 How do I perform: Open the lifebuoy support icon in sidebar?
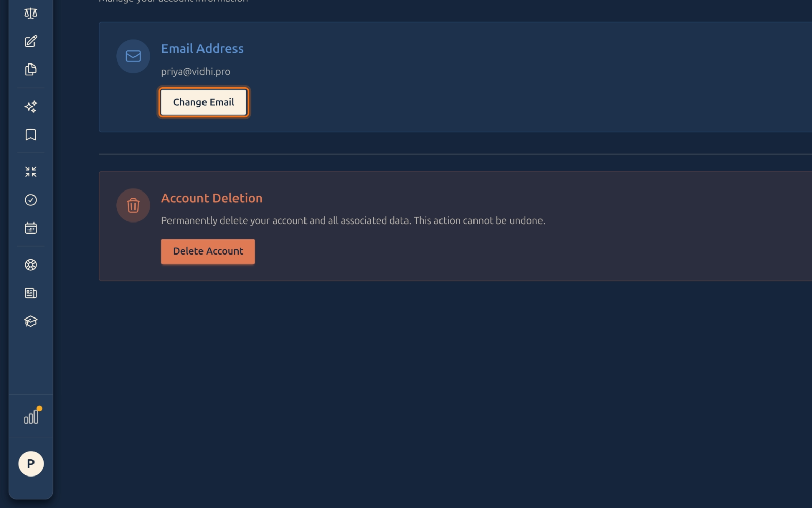coord(30,265)
